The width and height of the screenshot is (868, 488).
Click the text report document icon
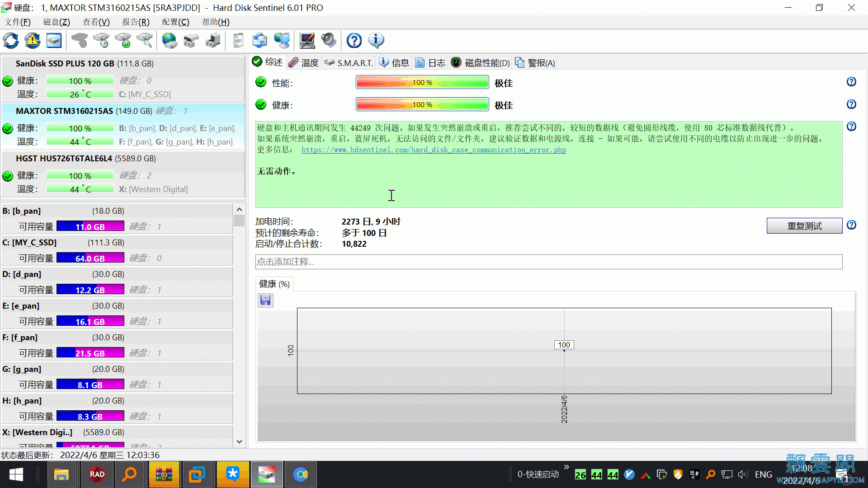(x=238, y=41)
